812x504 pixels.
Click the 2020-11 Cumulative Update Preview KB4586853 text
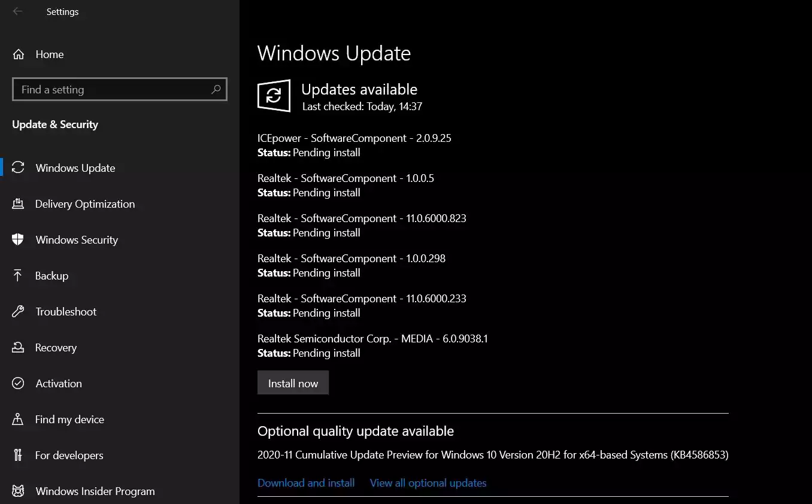[x=493, y=455]
